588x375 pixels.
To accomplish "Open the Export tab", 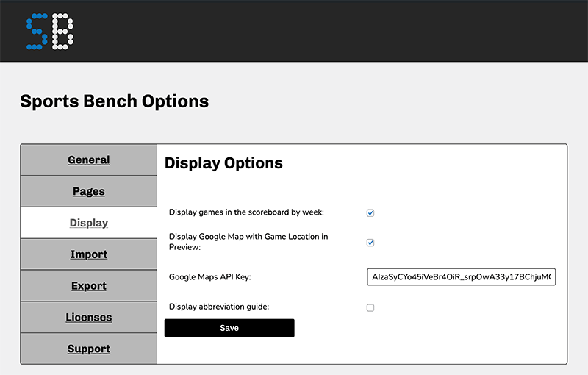I will pyautogui.click(x=89, y=286).
